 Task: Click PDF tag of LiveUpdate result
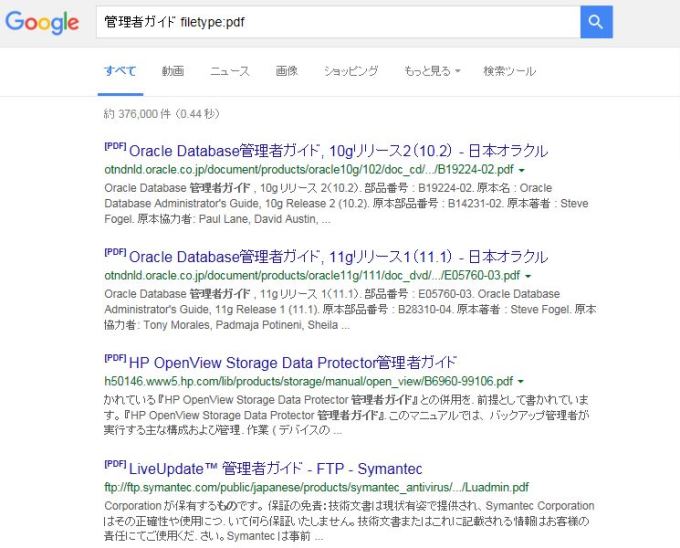point(115,463)
